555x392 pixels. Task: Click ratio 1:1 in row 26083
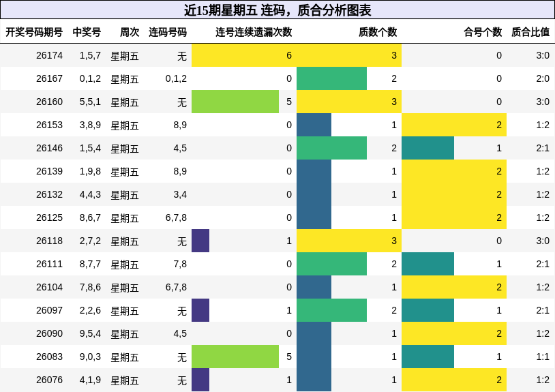543,357
